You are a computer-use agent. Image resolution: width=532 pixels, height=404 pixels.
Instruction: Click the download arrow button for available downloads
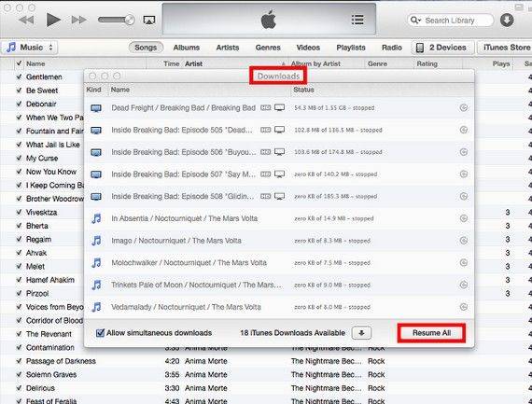click(x=361, y=333)
